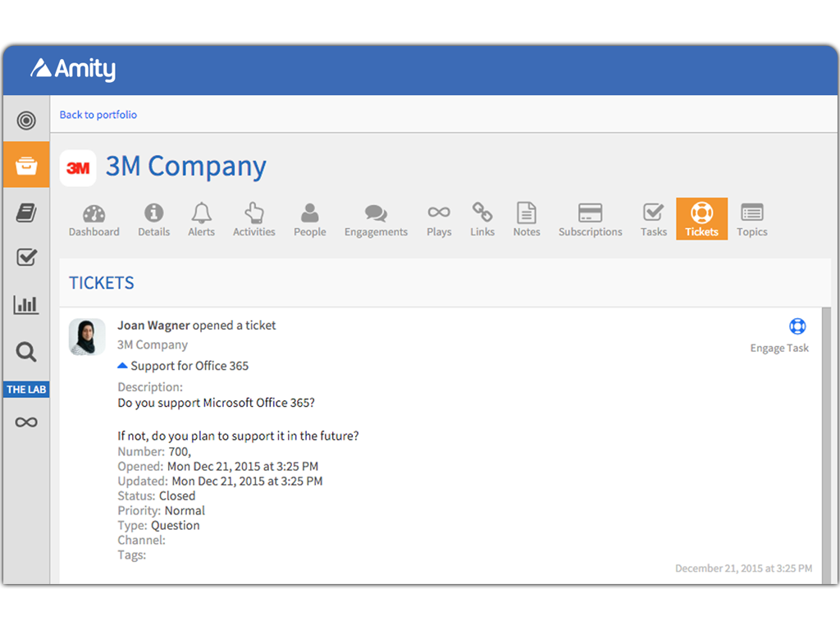Switch to the Topics tab
The width and height of the screenshot is (840, 630).
click(x=751, y=220)
